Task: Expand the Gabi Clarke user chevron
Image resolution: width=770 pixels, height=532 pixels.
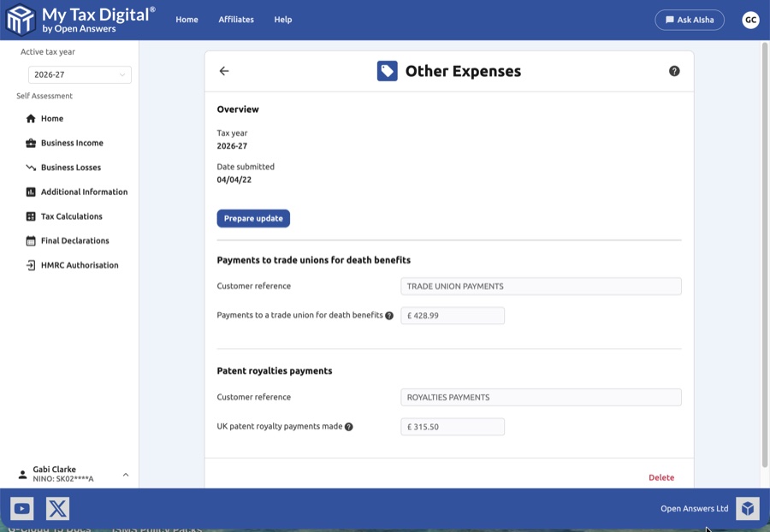Action: 125,473
